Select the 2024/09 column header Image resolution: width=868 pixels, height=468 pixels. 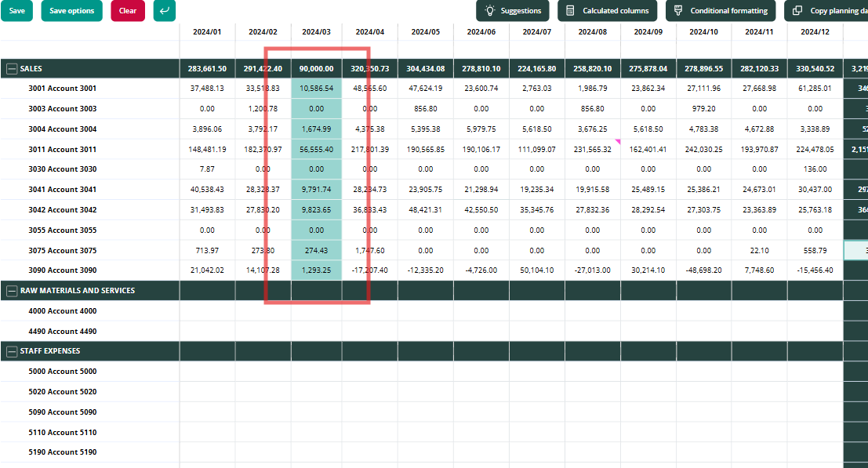point(648,32)
